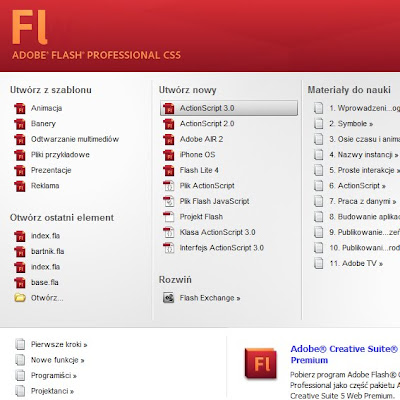Open the 11. Adobe TV learning link
Viewport: 400px width, 400px height.
coord(356,263)
